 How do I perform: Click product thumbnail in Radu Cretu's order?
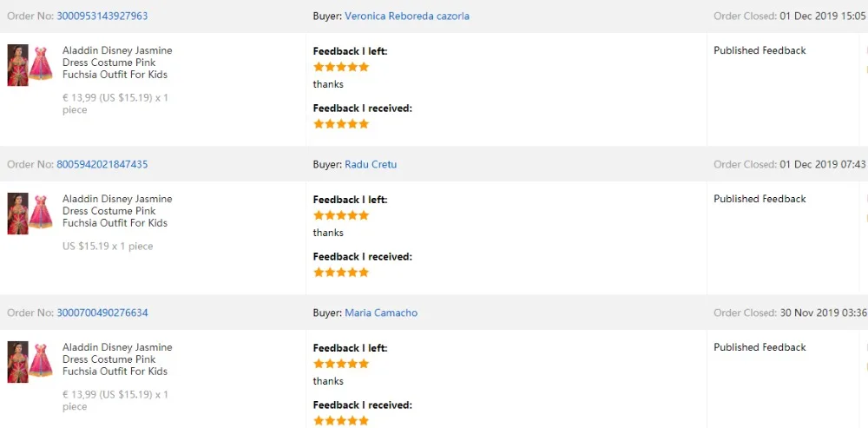pos(30,214)
